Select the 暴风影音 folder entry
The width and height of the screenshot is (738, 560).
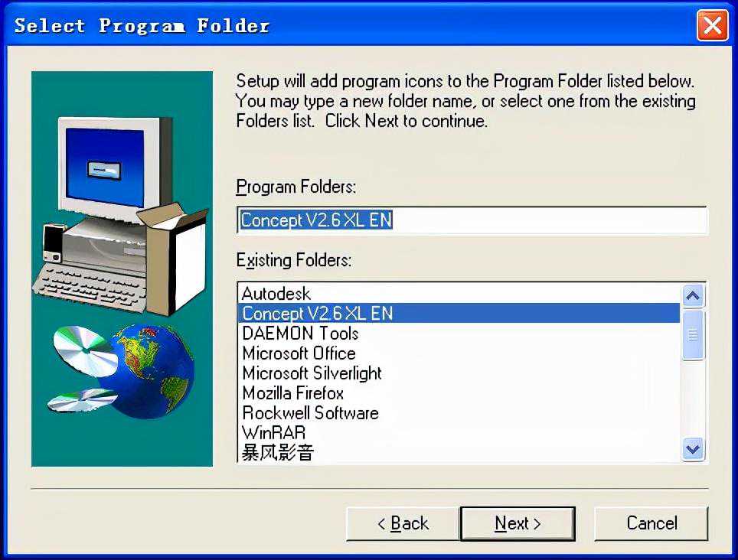pos(459,452)
